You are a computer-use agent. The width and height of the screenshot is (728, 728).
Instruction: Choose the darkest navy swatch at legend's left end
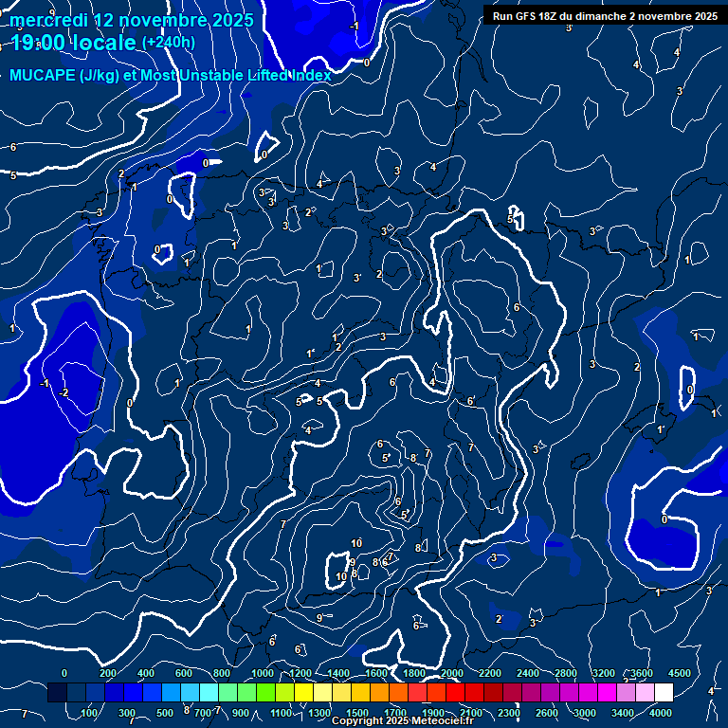click(57, 692)
